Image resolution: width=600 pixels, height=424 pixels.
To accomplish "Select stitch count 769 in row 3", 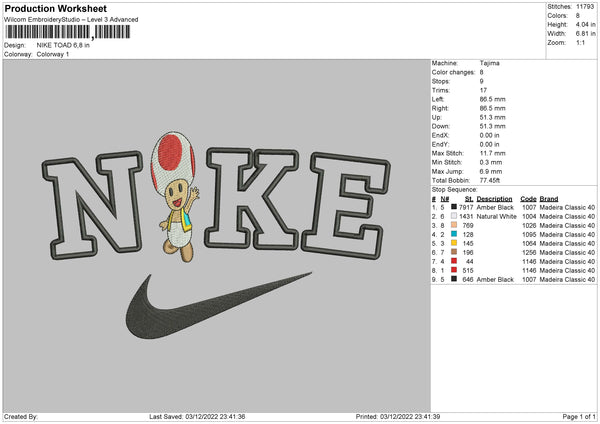I will tap(468, 225).
